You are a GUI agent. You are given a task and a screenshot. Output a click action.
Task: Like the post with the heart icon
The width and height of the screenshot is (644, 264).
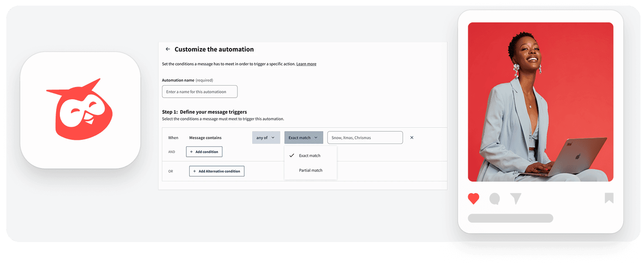coord(474,199)
